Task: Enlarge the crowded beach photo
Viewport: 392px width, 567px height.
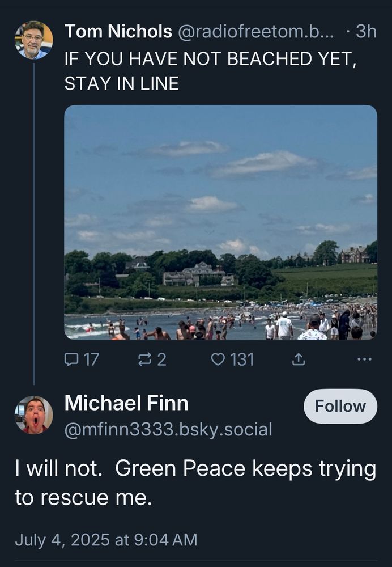Action: click(x=220, y=222)
